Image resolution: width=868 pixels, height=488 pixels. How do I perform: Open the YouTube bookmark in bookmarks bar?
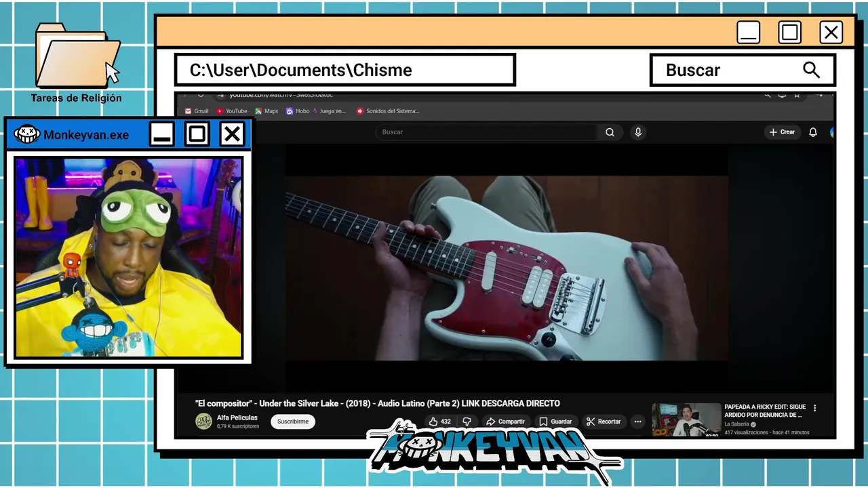pos(232,111)
